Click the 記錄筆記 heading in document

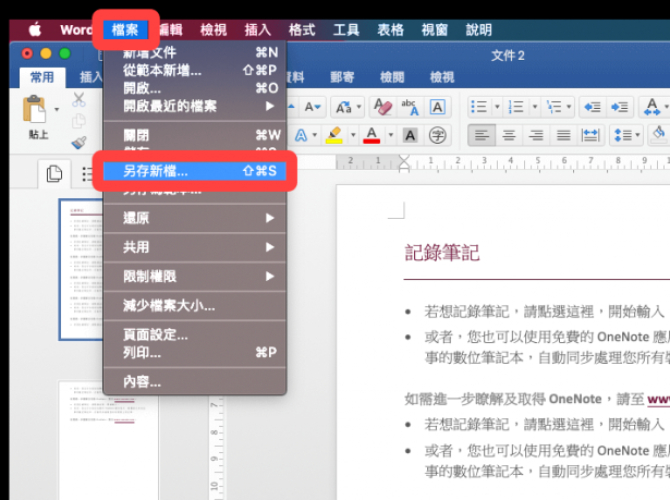tap(442, 253)
